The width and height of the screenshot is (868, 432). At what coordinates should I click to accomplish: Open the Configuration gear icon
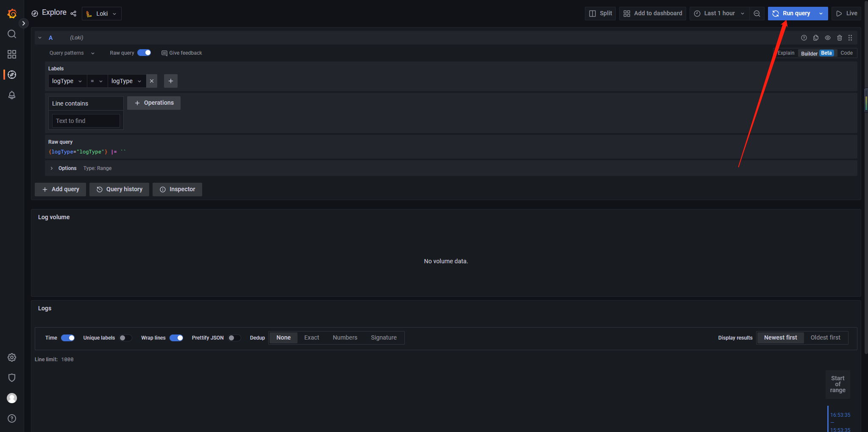coord(12,357)
